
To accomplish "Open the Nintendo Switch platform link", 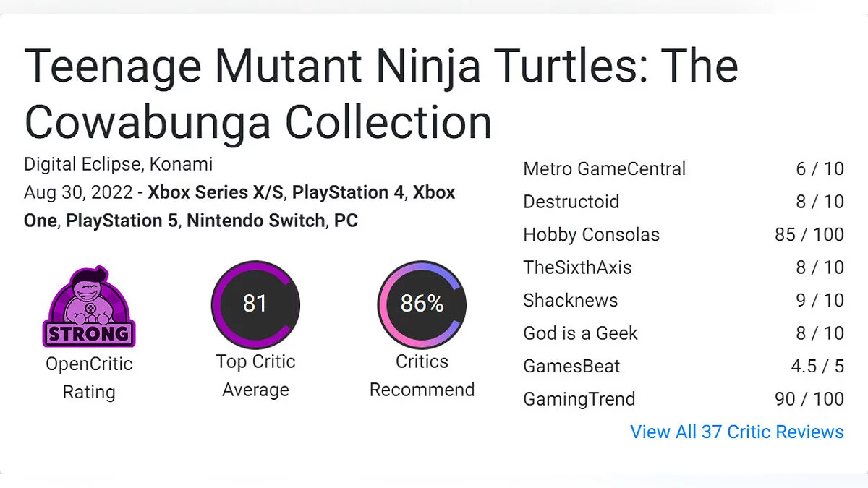I will pyautogui.click(x=255, y=221).
